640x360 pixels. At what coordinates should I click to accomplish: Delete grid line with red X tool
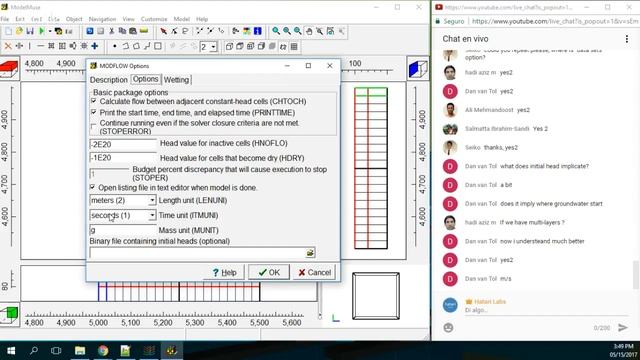[8, 46]
